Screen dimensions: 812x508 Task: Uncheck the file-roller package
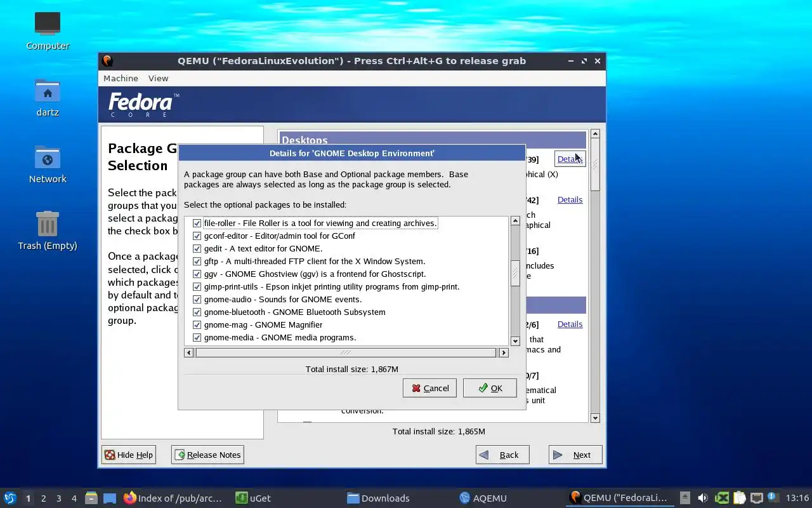click(197, 223)
